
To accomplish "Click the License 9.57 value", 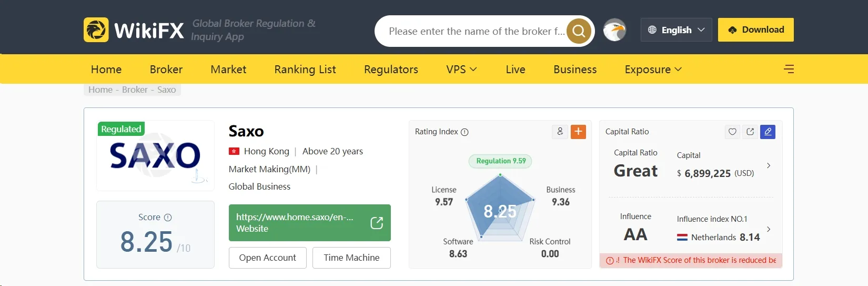I will 444,202.
